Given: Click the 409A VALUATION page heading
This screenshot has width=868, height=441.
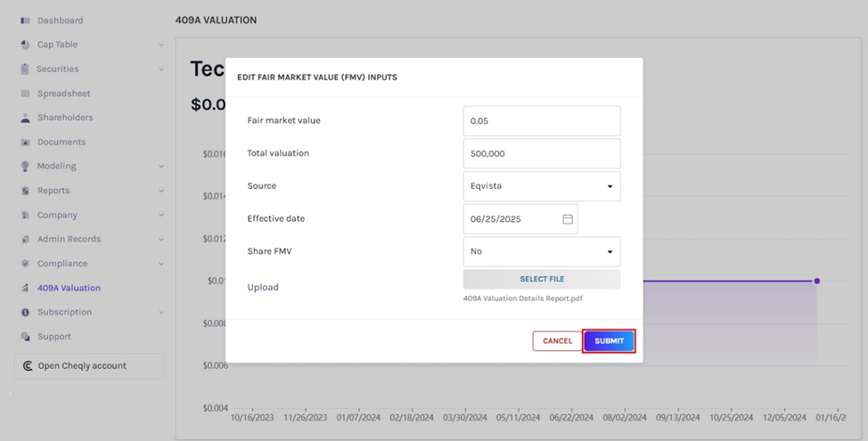Looking at the screenshot, I should 216,20.
